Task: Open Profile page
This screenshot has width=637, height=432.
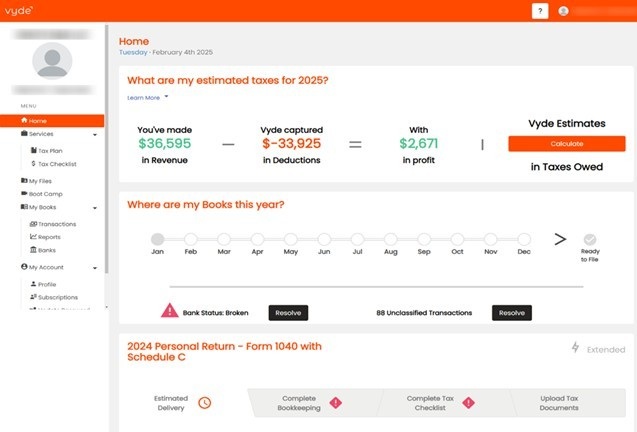Action: click(x=47, y=284)
